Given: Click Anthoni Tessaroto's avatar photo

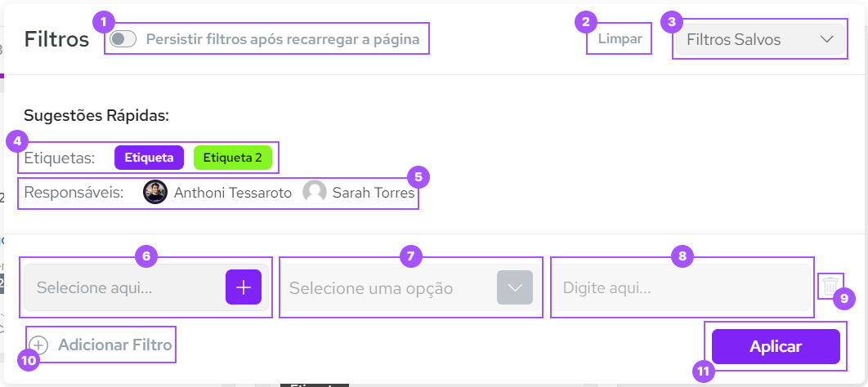Looking at the screenshot, I should pos(155,193).
